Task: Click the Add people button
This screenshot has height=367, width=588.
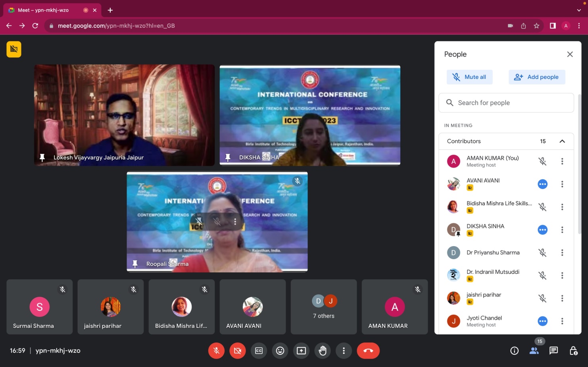Action: [x=536, y=77]
